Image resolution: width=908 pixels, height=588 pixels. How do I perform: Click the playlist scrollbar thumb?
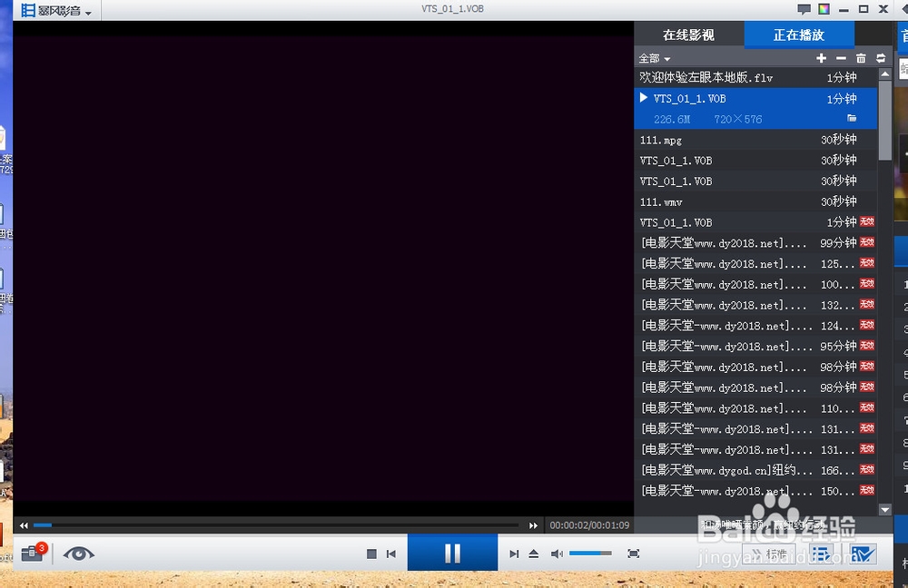coord(884,120)
